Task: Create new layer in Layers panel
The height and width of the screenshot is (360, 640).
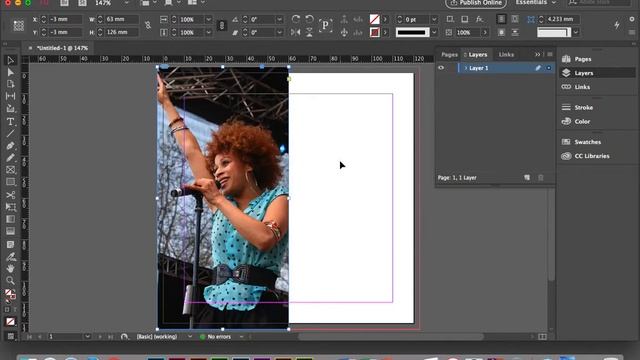Action: (x=527, y=178)
